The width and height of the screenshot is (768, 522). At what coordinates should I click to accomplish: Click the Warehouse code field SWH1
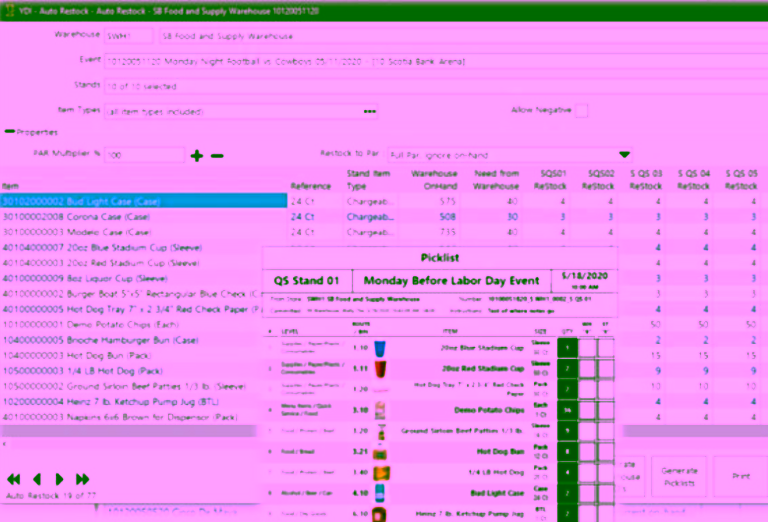click(x=128, y=36)
